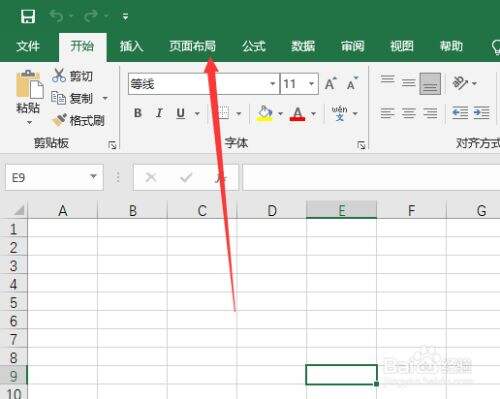This screenshot has height=399, width=500.
Task: Open the 页面布局 ribbon tab
Action: click(x=192, y=46)
